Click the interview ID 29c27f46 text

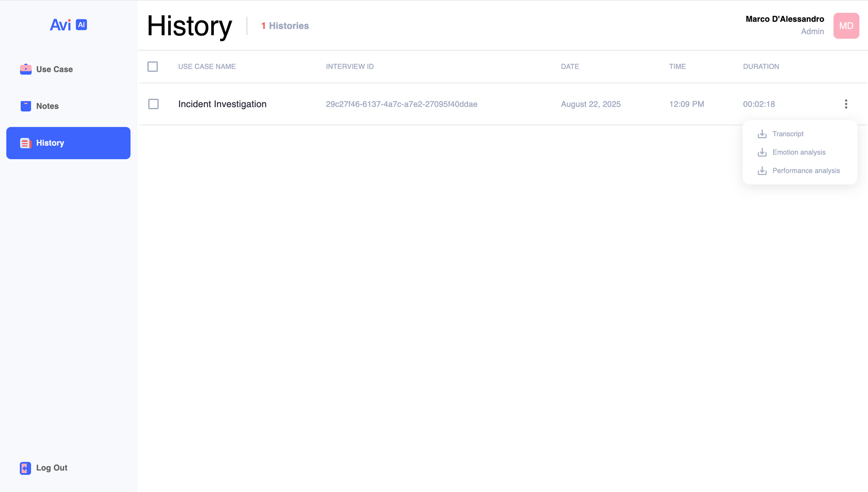401,104
